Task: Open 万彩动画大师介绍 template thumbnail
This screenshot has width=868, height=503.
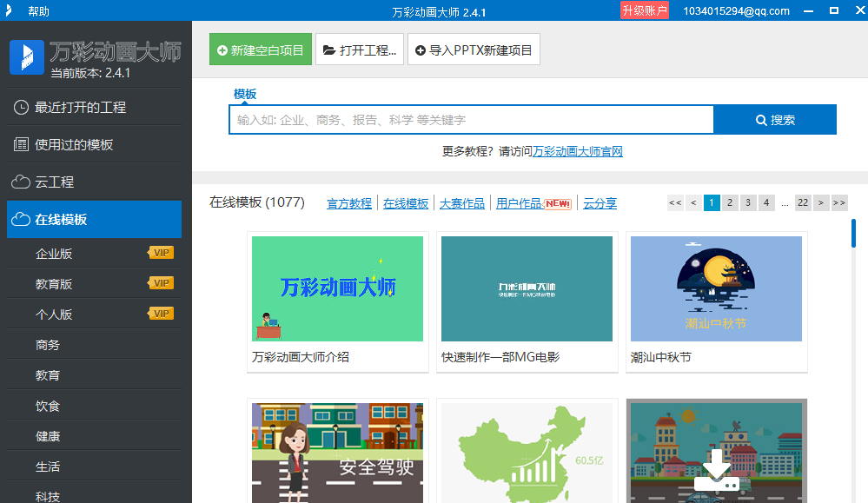Action: tap(338, 288)
